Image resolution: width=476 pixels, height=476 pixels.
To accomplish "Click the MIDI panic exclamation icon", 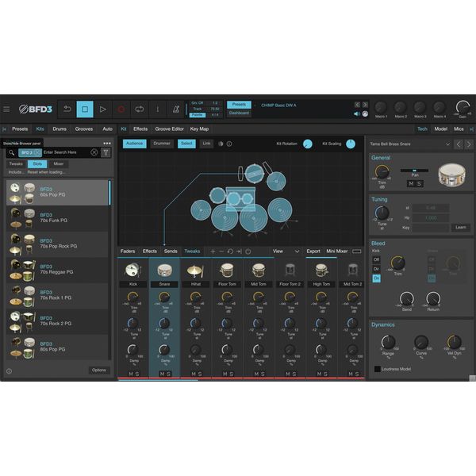I will (158, 109).
